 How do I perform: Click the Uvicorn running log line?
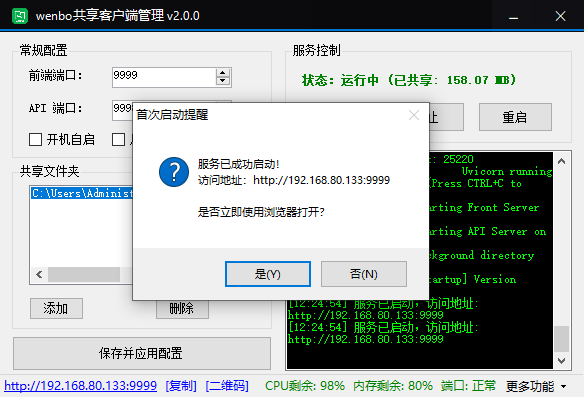tap(507, 172)
